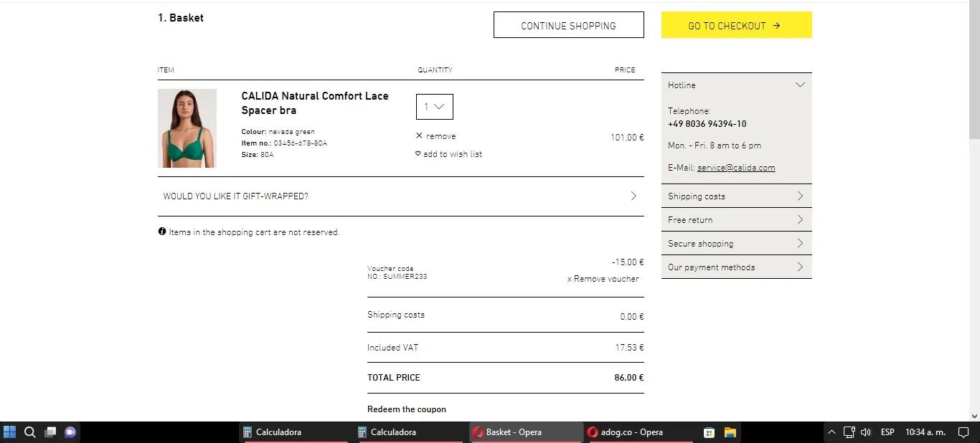Click the wish list heart icon
Viewport: 980px width, 443px height.
point(418,153)
